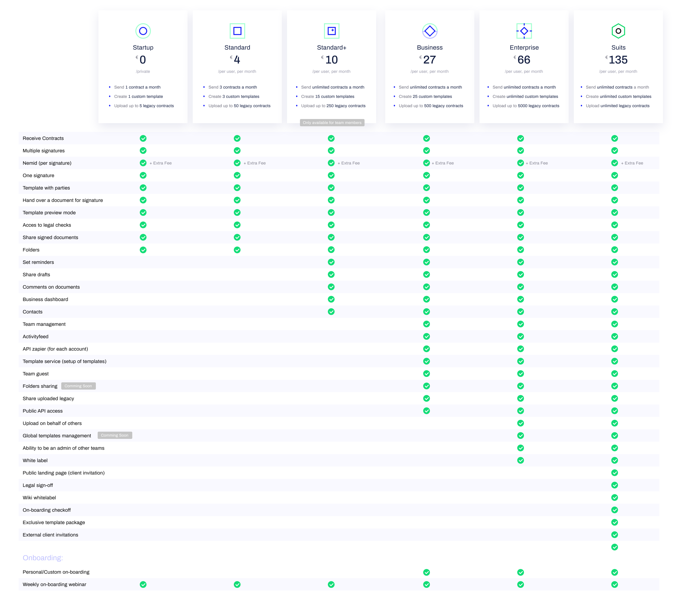Click Comming Soon badge beside Global templates management
The image size is (680, 616).
point(115,435)
